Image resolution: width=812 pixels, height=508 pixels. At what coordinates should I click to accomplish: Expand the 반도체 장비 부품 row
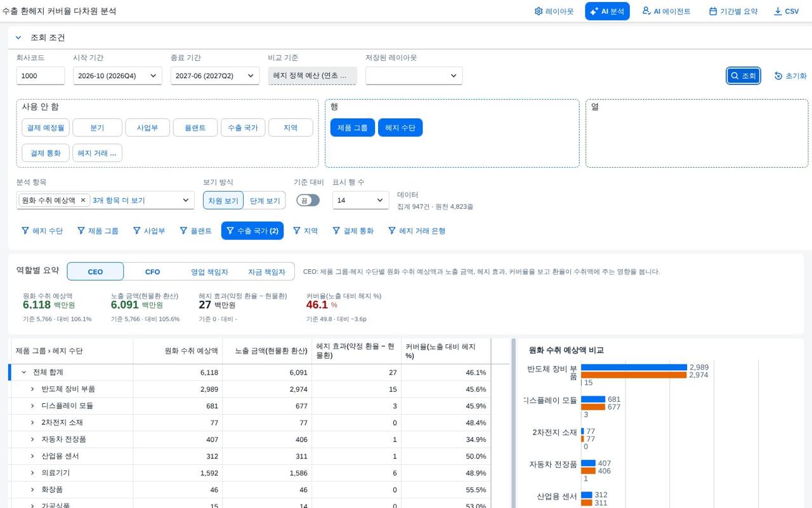click(32, 389)
